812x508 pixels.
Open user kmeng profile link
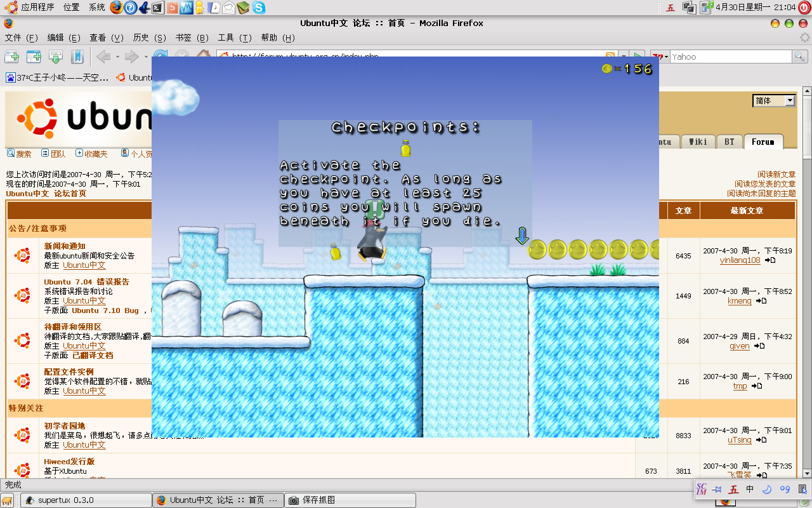tap(740, 300)
